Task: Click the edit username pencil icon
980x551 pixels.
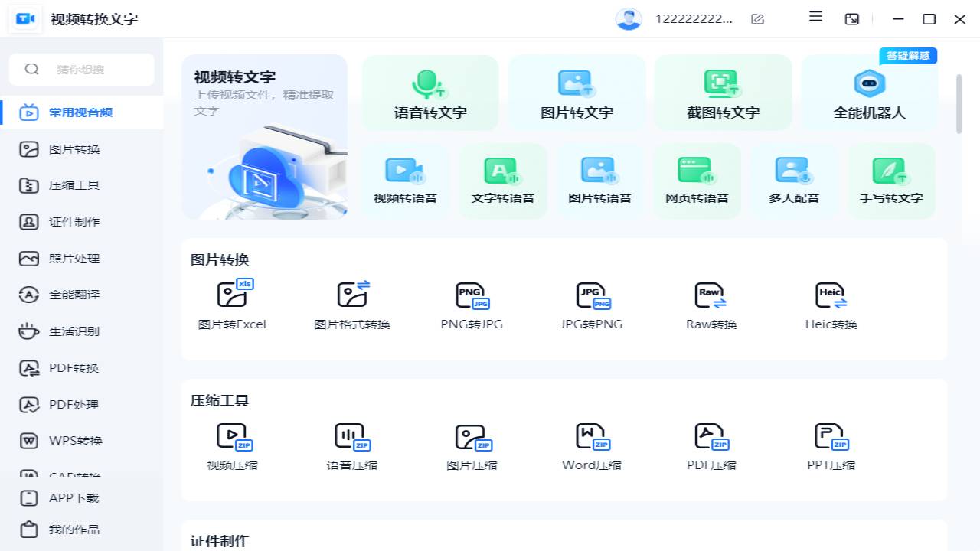Action: click(758, 19)
